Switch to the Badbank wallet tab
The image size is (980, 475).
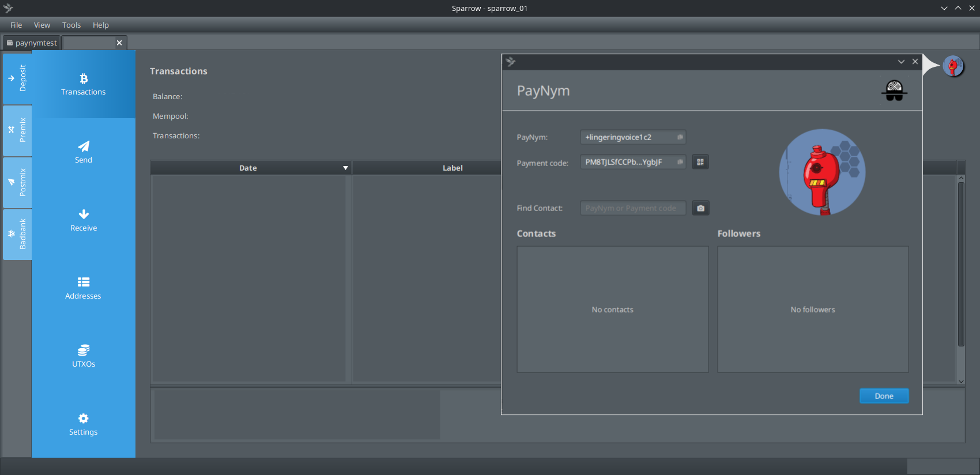point(17,234)
